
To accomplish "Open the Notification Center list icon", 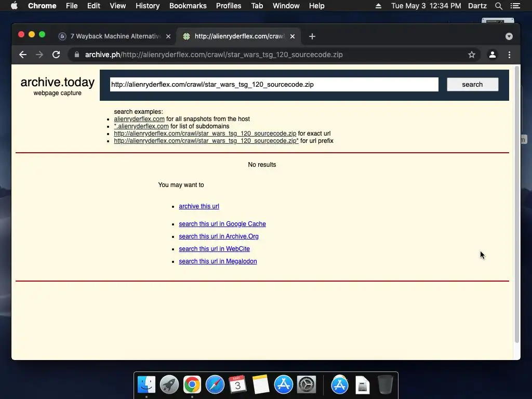I will click(x=515, y=6).
